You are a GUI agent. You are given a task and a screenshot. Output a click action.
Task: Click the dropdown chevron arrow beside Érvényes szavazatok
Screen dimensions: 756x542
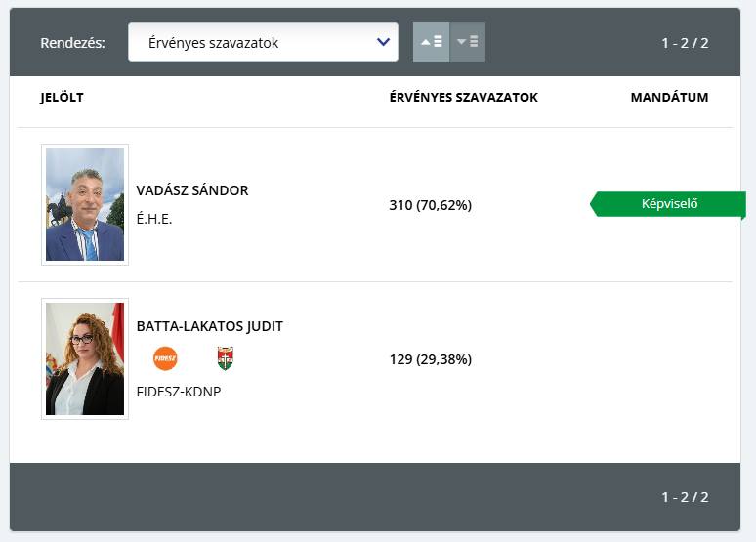coord(382,42)
